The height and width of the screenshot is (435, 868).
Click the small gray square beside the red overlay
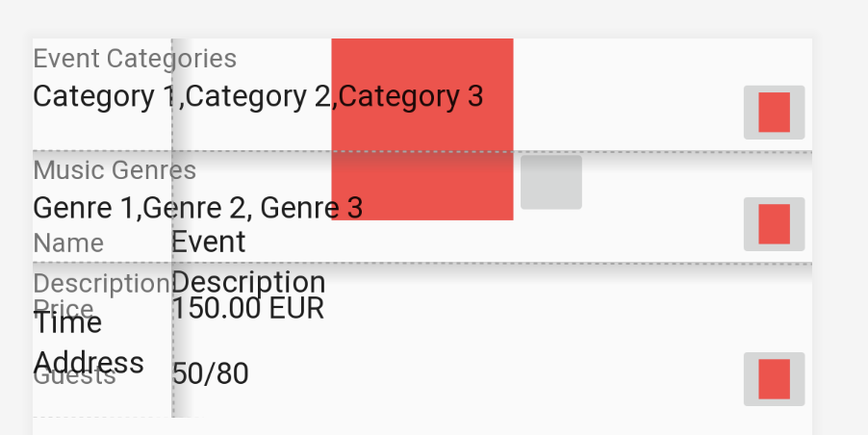550,182
